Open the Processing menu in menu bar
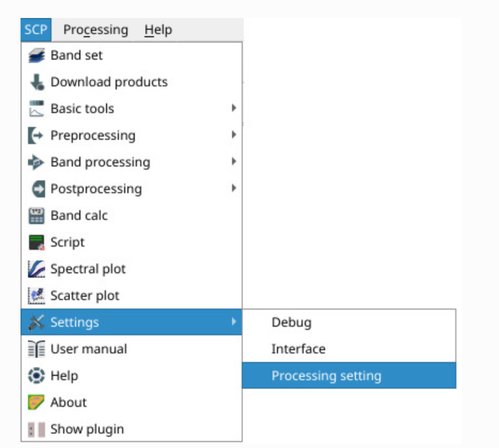Viewport: 499px width, 448px height. [x=96, y=30]
